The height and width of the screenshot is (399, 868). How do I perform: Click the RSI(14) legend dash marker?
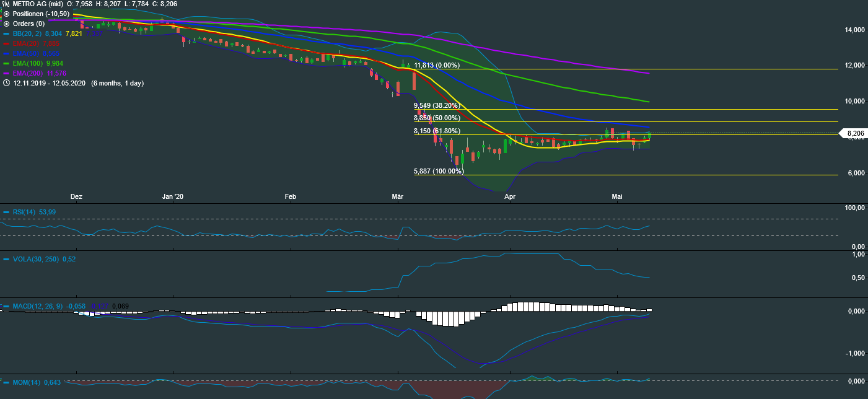[6, 213]
